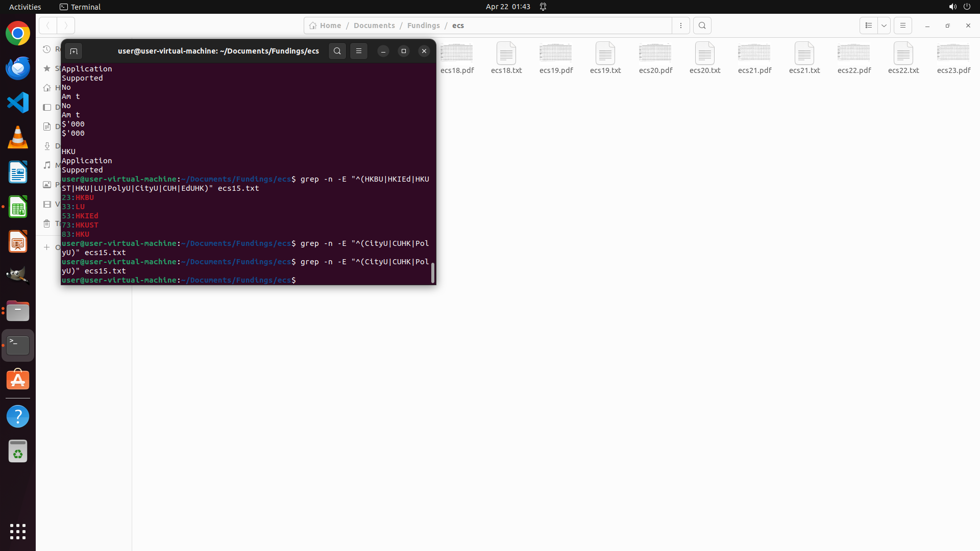The image size is (980, 551).
Task: Open Visual Studio Code from dock
Action: pos(18,103)
